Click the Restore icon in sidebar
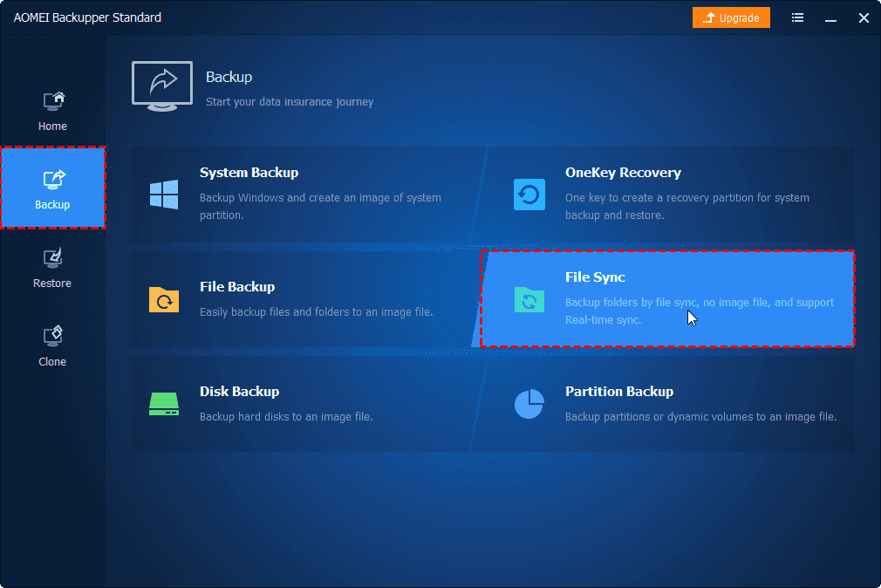The height and width of the screenshot is (588, 881). [x=53, y=258]
